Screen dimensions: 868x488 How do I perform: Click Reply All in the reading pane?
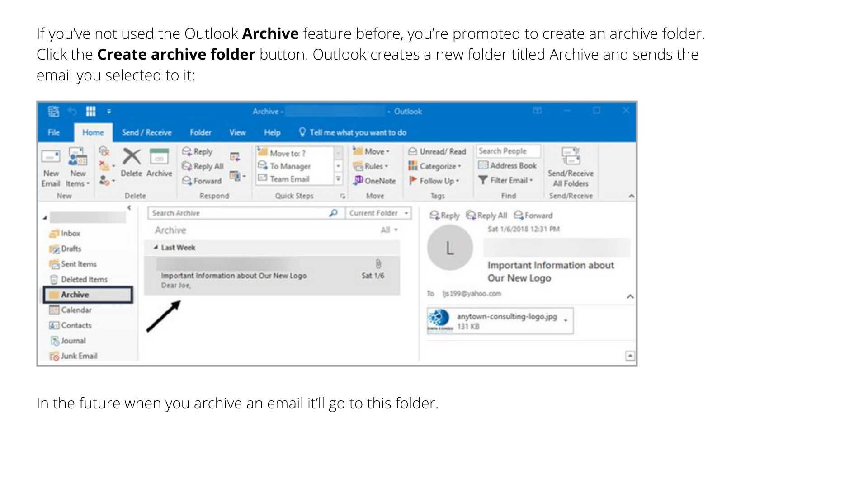tap(487, 216)
